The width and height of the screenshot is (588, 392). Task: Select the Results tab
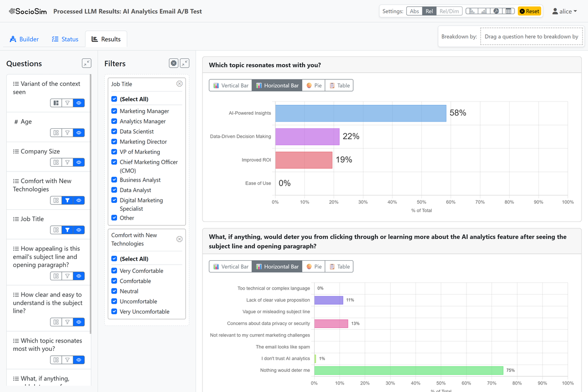(106, 39)
